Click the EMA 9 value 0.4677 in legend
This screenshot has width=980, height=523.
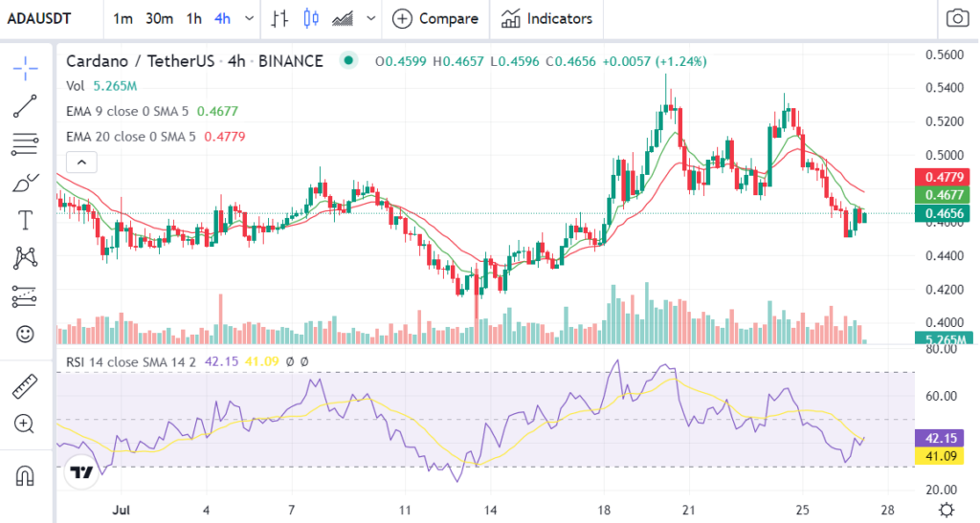(x=217, y=111)
